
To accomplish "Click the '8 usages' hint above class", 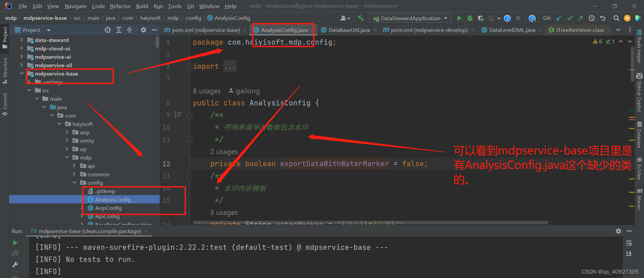I will pyautogui.click(x=207, y=91).
